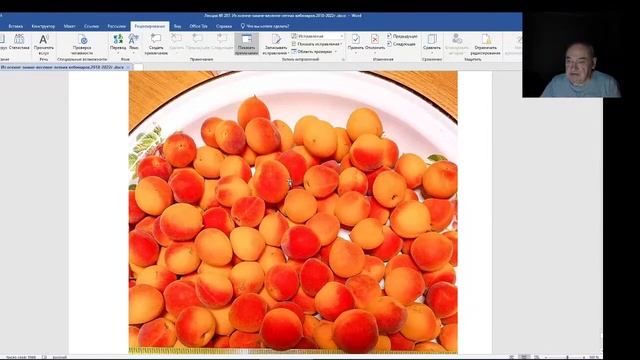This screenshot has width=640, height=360.
Task: Open the Макет ribbon tab
Action: [x=69, y=26]
